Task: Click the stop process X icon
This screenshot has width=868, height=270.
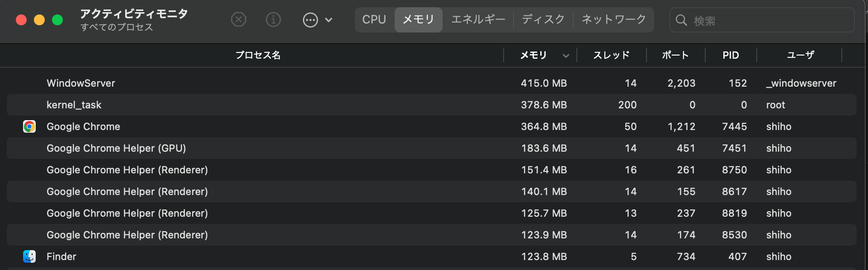Action: [x=239, y=19]
